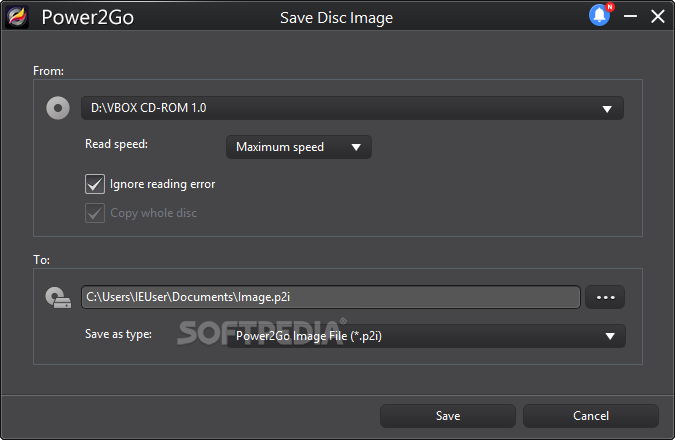Open the Maximum speed read speed dropdown
The height and width of the screenshot is (440, 675).
[298, 147]
